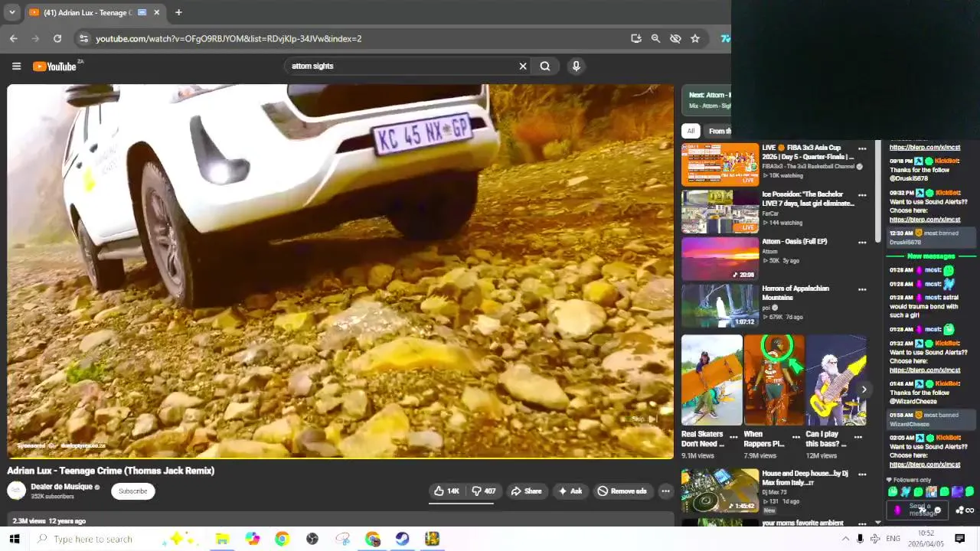Bookmark this page with the star
980x551 pixels.
click(x=695, y=38)
